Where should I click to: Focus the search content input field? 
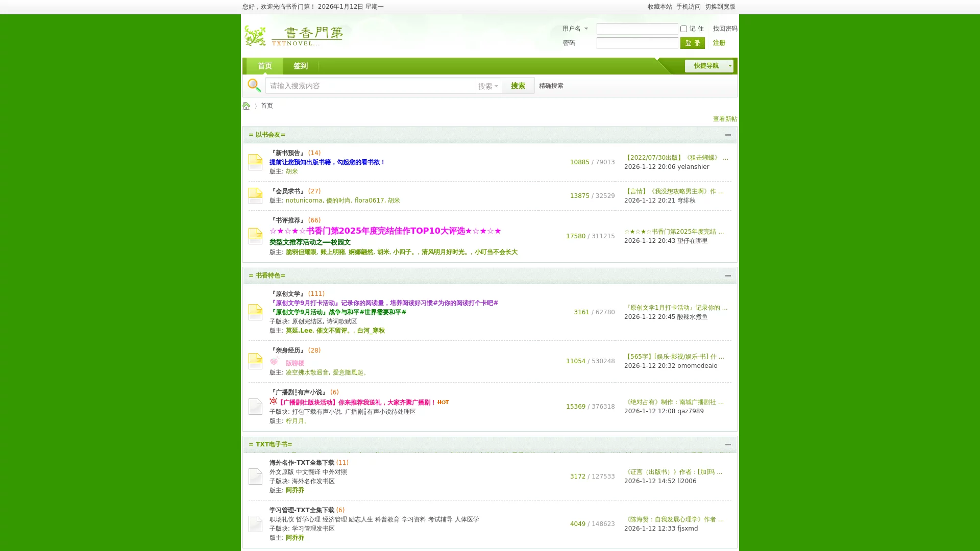[371, 86]
